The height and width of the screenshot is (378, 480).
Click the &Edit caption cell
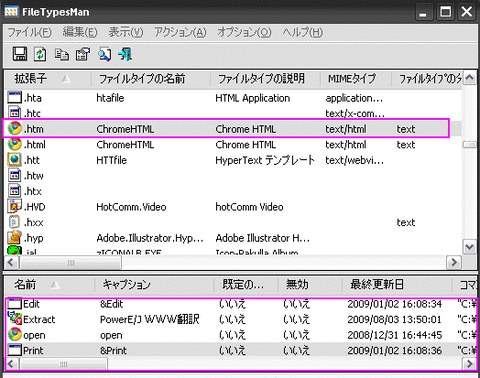112,304
